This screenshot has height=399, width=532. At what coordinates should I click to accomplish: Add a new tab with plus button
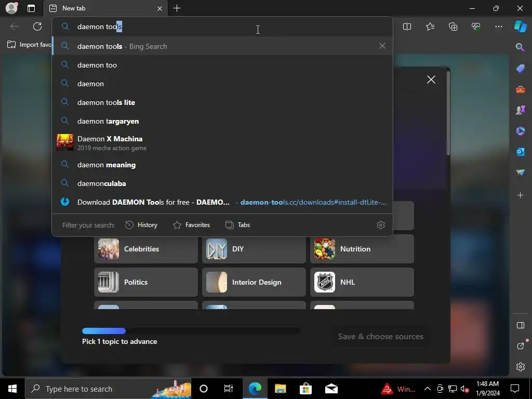[177, 8]
